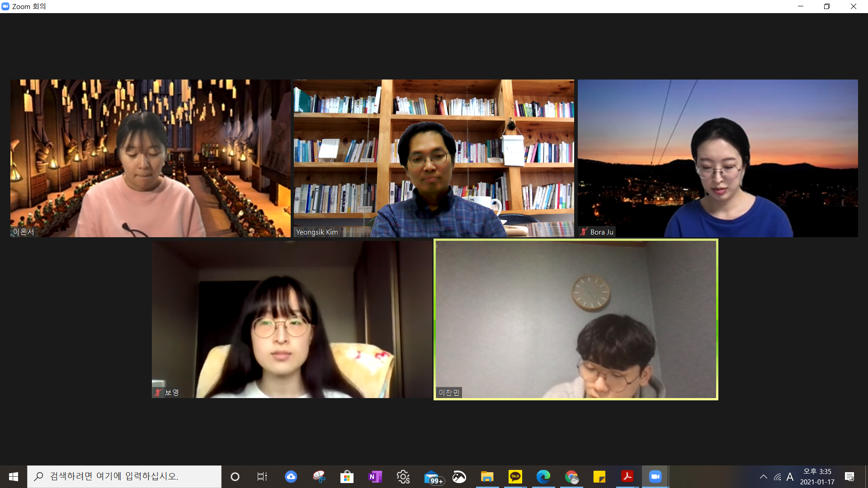Click the 보영 name label

tap(172, 393)
